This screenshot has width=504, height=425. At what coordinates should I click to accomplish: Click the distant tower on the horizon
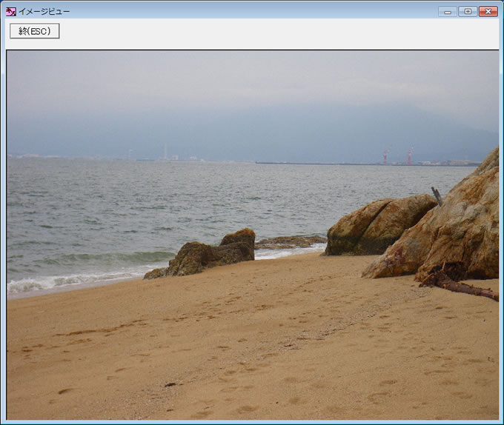pos(165,152)
